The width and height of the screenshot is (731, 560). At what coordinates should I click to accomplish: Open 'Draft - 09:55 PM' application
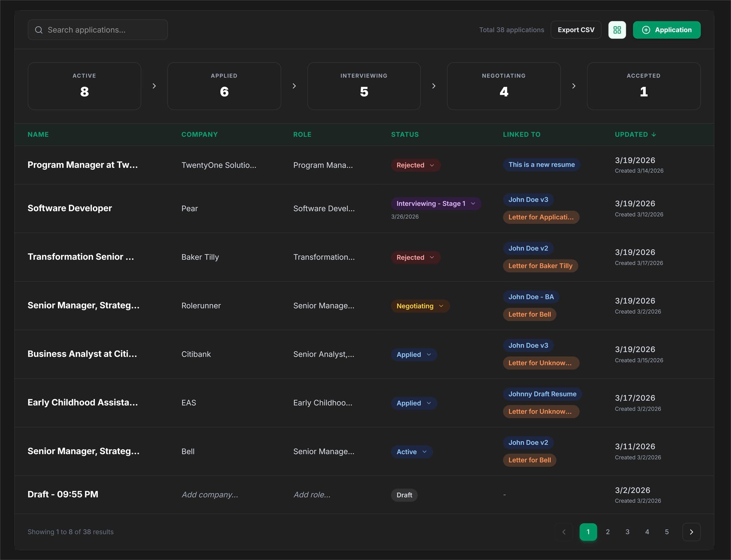point(63,494)
